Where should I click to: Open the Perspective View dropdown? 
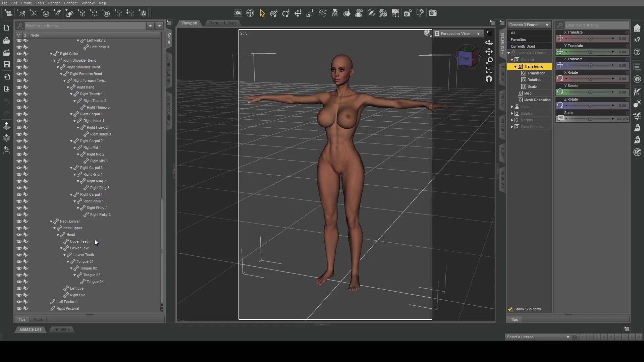click(458, 34)
